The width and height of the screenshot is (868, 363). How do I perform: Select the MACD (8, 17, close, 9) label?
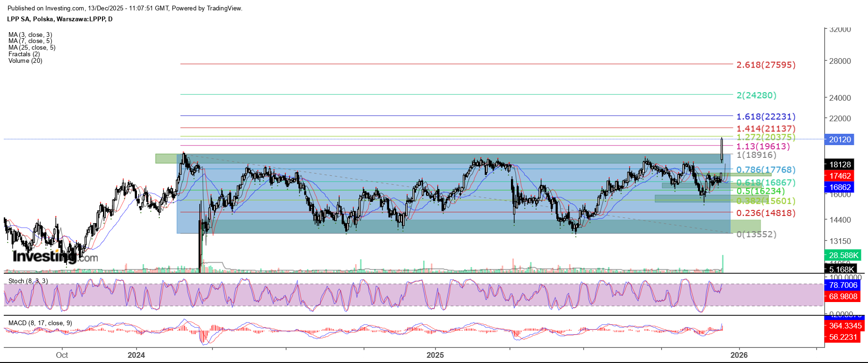(x=40, y=323)
